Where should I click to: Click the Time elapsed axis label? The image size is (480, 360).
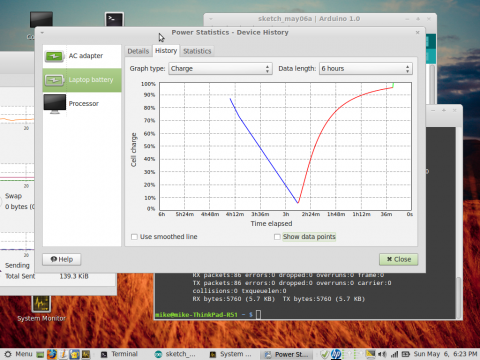tap(271, 224)
